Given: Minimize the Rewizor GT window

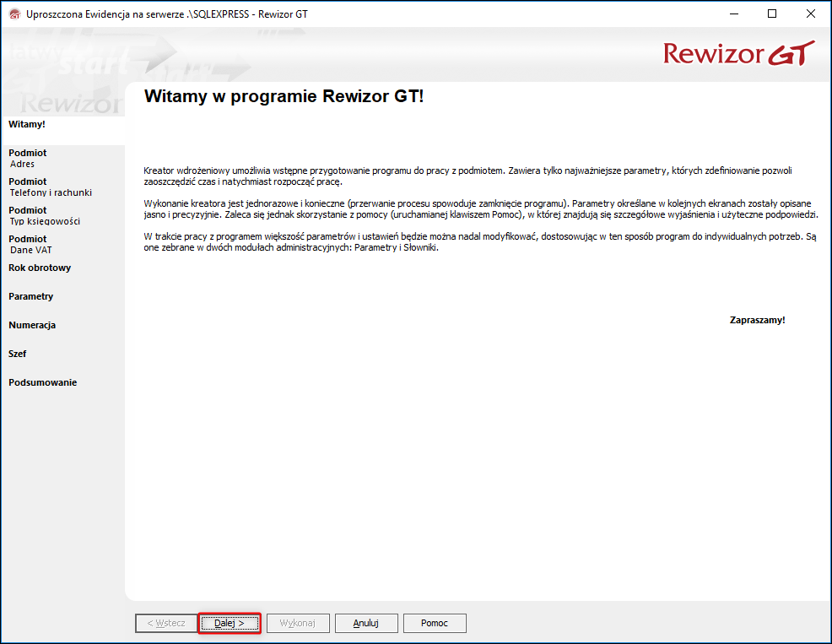Looking at the screenshot, I should 734,14.
